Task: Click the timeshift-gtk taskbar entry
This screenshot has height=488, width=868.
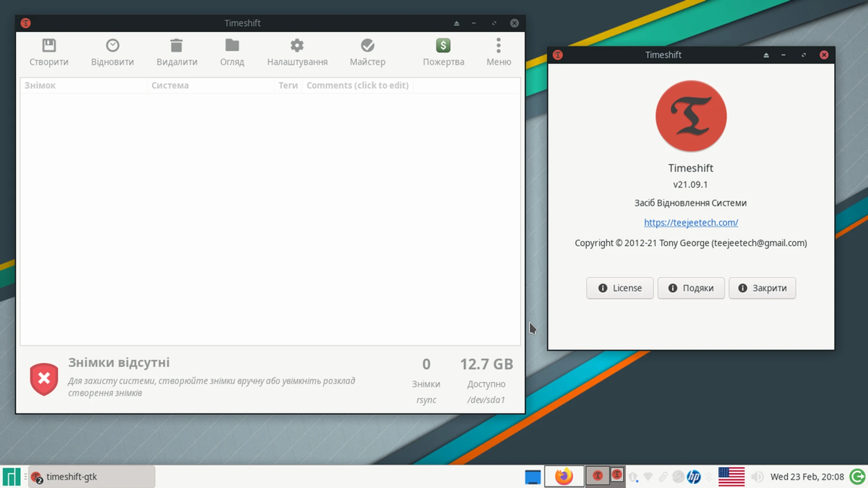Action: pos(92,477)
